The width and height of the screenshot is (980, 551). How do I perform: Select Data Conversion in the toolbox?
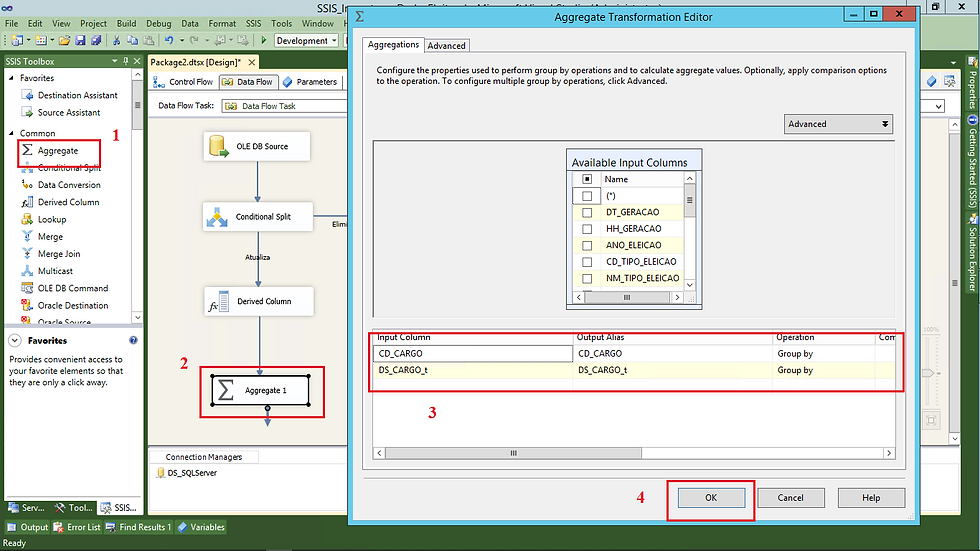(69, 185)
